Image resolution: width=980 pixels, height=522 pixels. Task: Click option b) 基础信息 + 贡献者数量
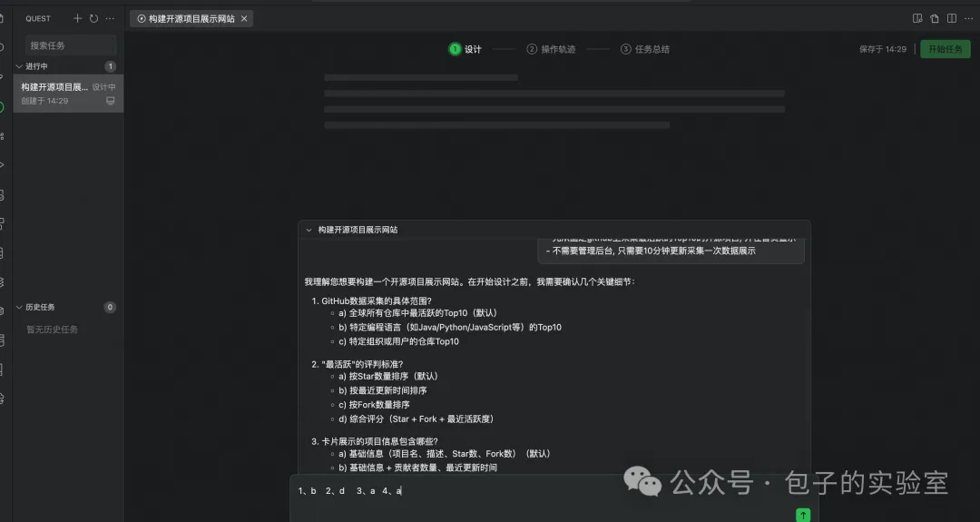tap(418, 468)
